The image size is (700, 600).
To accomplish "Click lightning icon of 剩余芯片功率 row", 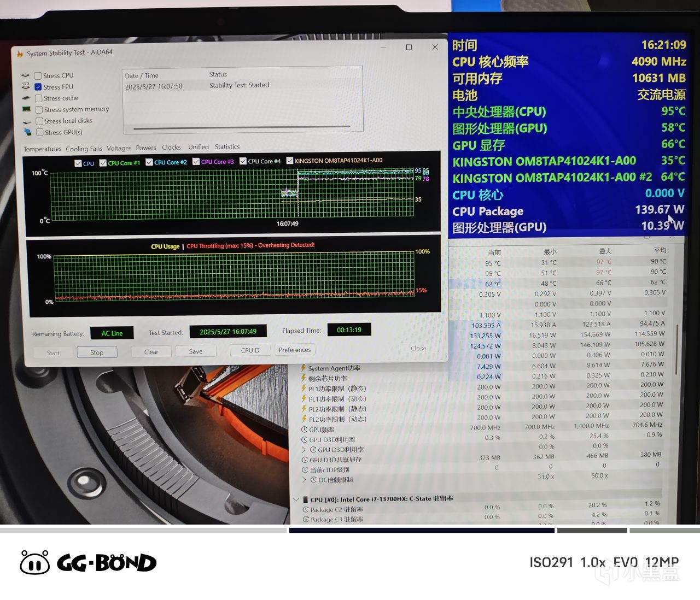I will [x=304, y=378].
